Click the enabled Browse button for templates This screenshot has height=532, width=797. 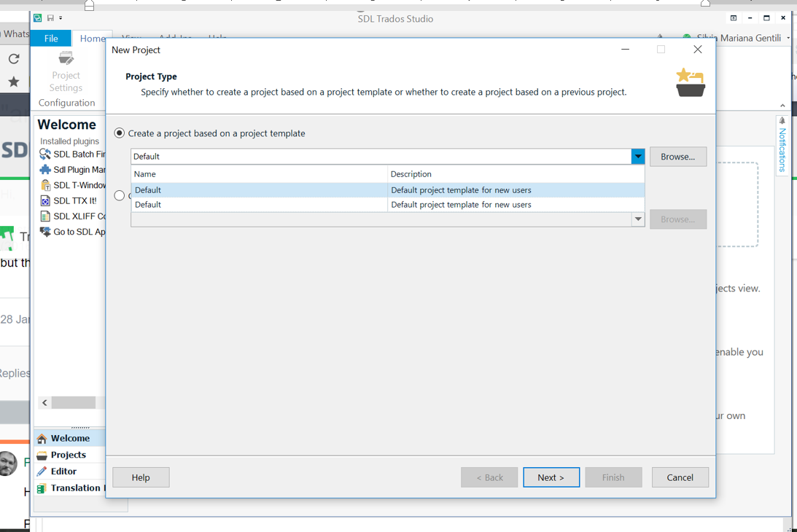click(x=678, y=157)
